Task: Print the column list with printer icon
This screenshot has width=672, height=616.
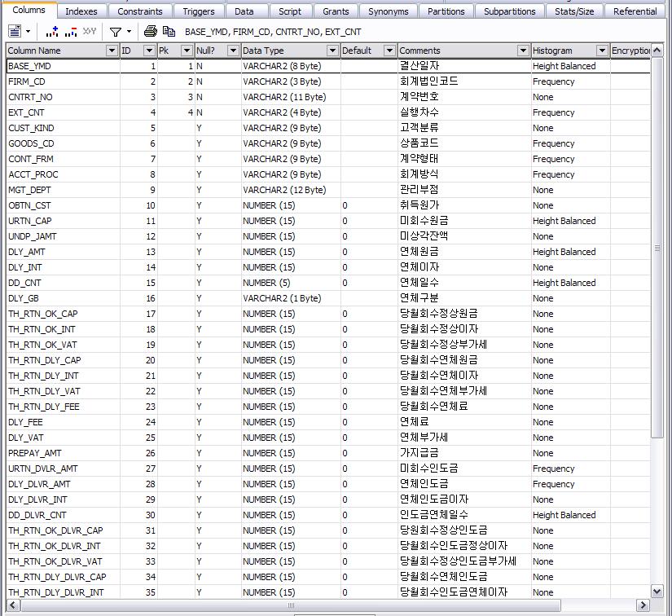Action: [x=150, y=32]
